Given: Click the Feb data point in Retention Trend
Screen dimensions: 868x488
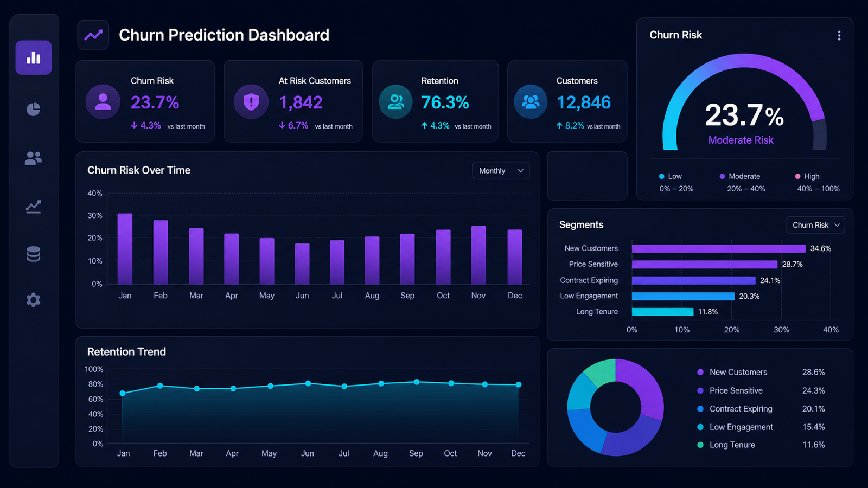Looking at the screenshot, I should tap(160, 386).
